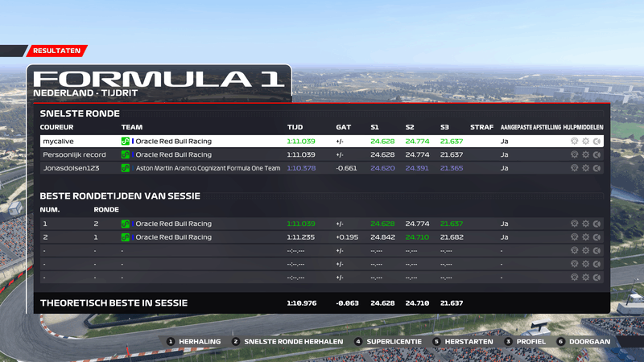Select the mycalive driver name
Screen dimensions: 644x362
pyautogui.click(x=58, y=142)
